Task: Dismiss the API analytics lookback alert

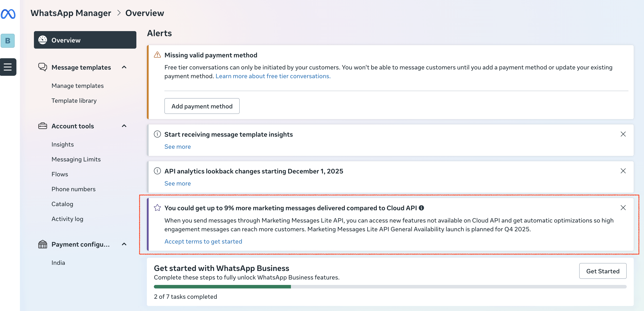Action: (x=623, y=171)
